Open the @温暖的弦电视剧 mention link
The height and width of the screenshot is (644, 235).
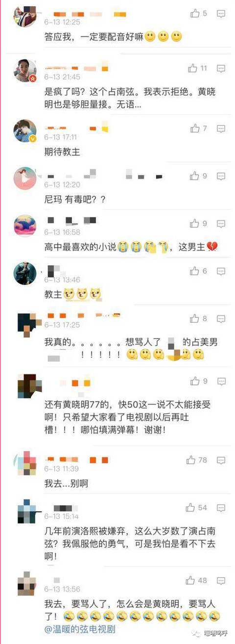coord(80,628)
